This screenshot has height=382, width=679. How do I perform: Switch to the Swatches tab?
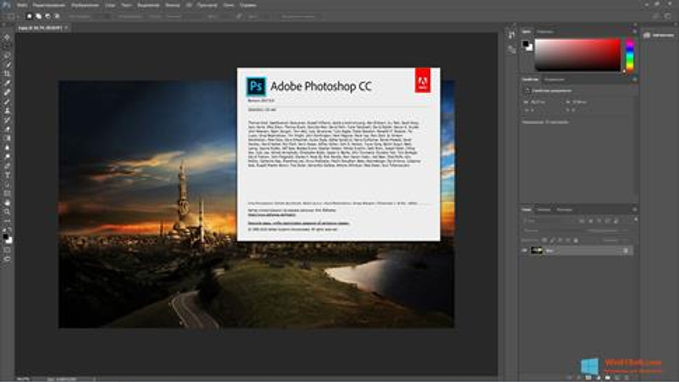pos(545,32)
